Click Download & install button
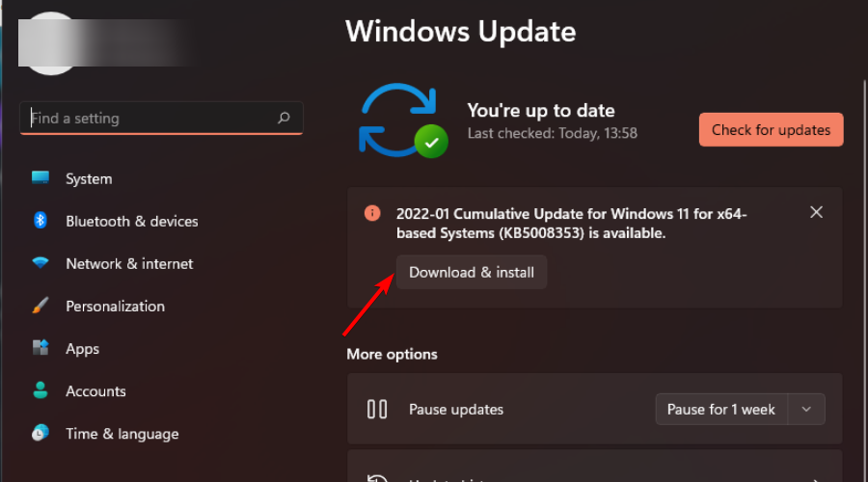This screenshot has width=868, height=482. [x=472, y=272]
